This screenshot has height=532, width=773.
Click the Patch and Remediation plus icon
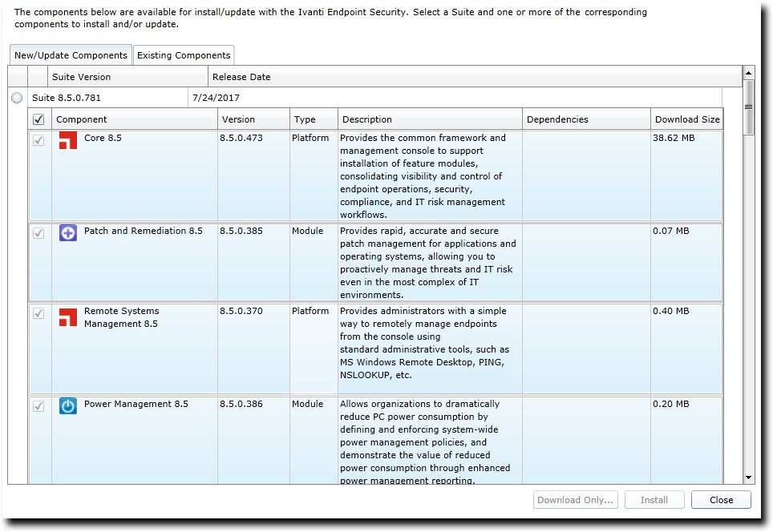pyautogui.click(x=68, y=233)
